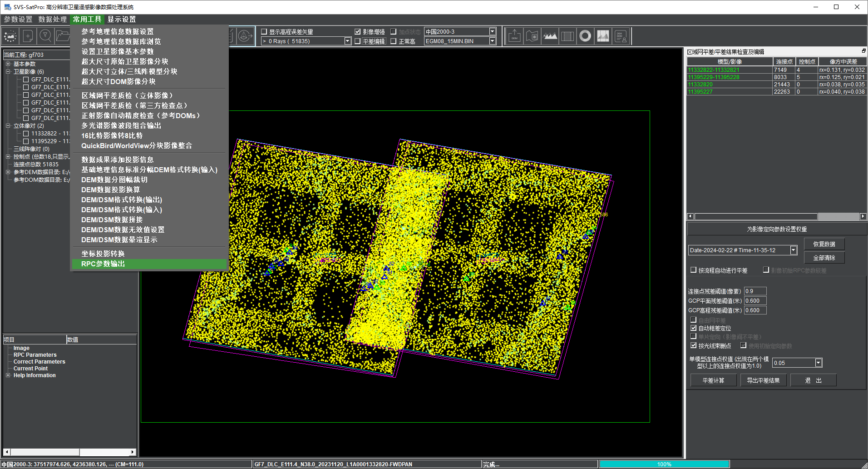Toggle the 影像增强 checkbox
The height and width of the screenshot is (469, 868).
(x=358, y=32)
